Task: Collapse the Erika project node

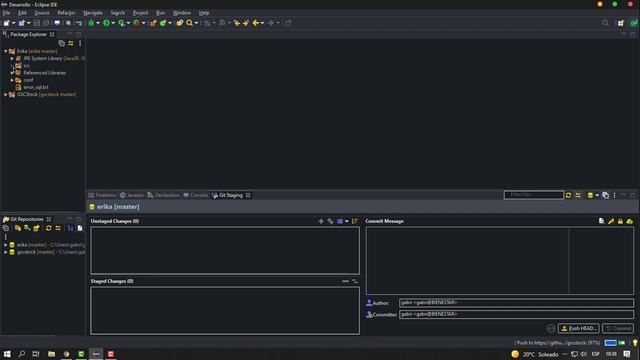Action: (6, 51)
